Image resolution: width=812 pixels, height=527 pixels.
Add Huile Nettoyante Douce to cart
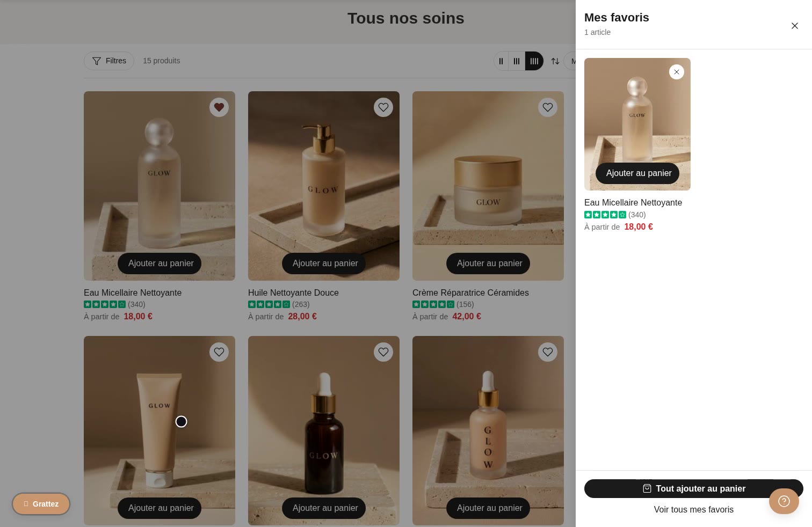pyautogui.click(x=324, y=263)
